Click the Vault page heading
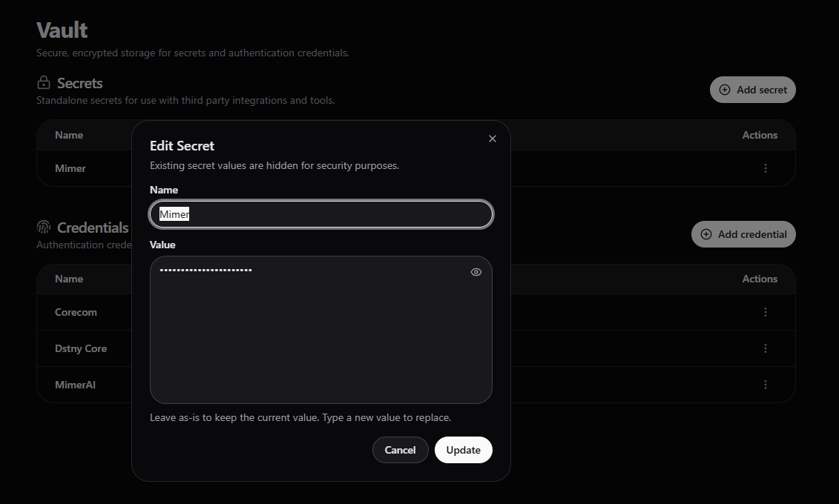 pyautogui.click(x=62, y=30)
